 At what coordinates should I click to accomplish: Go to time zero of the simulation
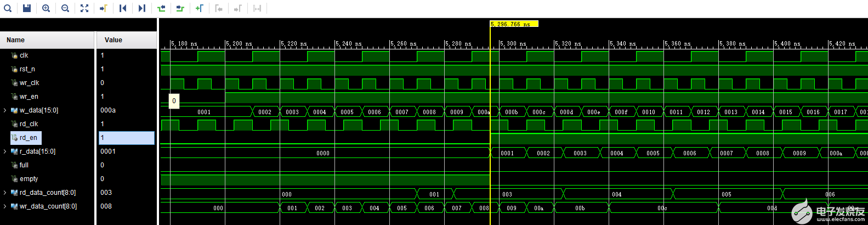[123, 8]
